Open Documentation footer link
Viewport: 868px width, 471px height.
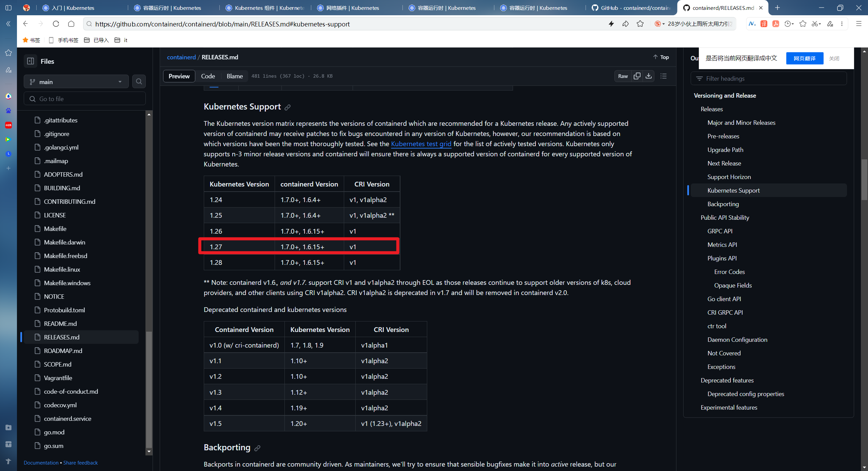(41, 463)
